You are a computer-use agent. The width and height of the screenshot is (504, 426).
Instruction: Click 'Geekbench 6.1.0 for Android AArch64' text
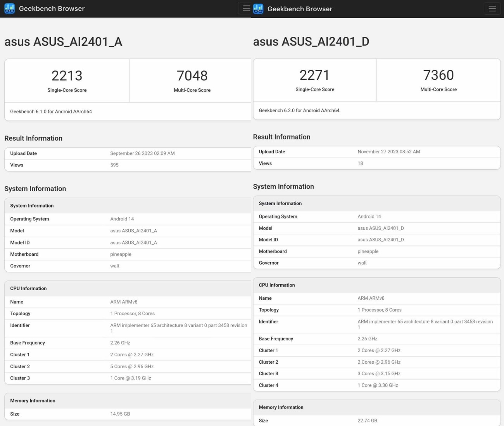click(x=51, y=112)
